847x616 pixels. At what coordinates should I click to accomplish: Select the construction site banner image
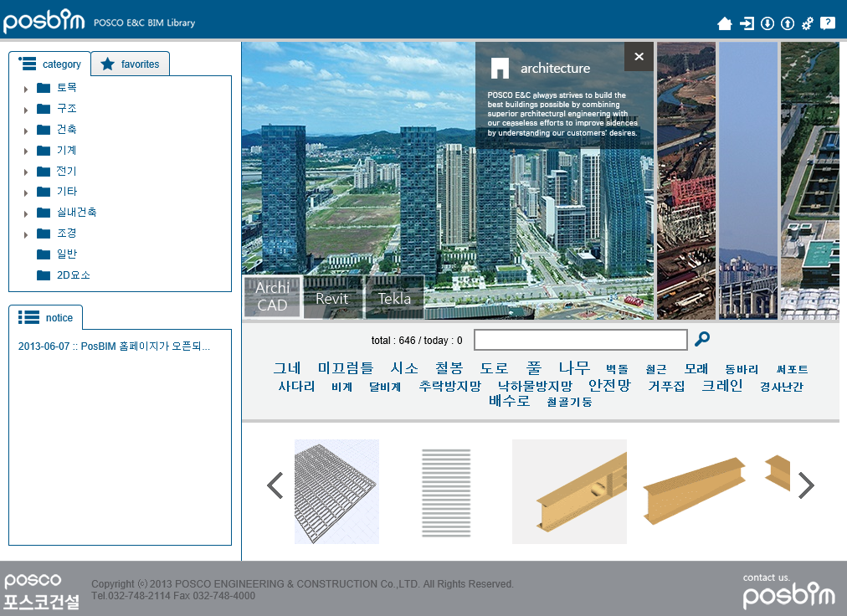click(x=686, y=181)
